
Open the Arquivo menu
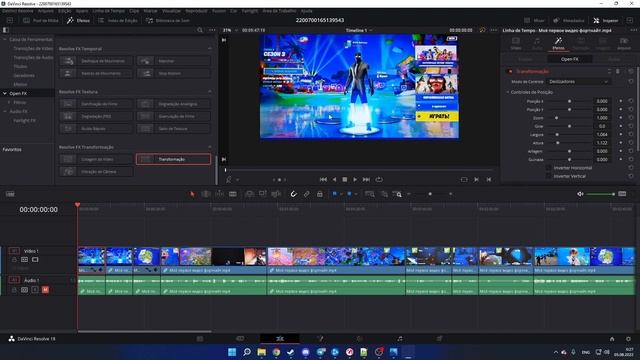(x=45, y=11)
